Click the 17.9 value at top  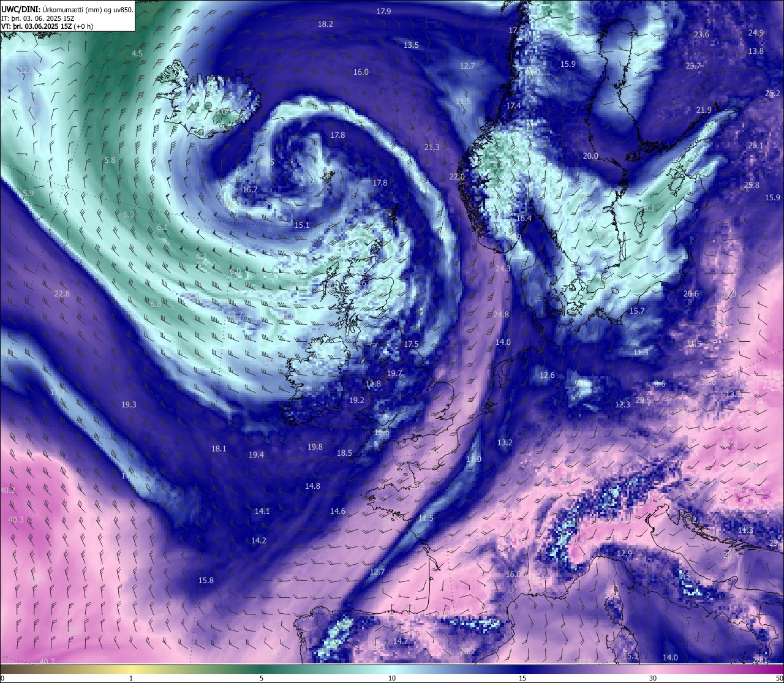383,12
